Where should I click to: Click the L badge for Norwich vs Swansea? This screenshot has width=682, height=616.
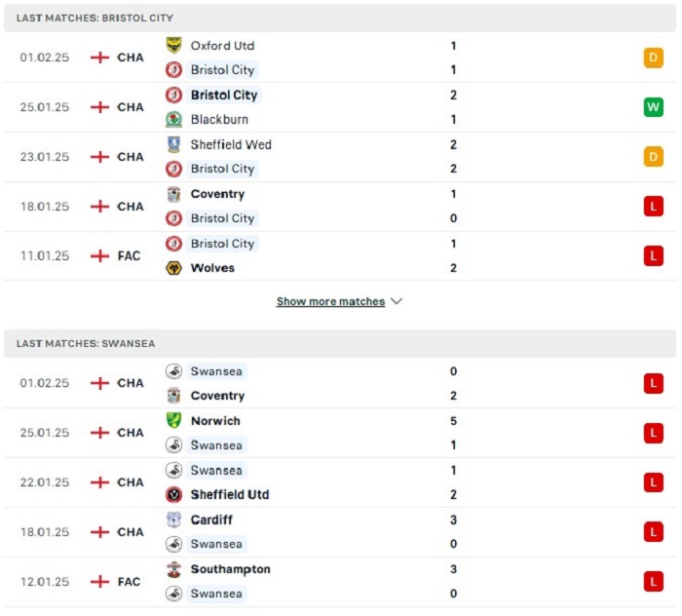coord(654,433)
